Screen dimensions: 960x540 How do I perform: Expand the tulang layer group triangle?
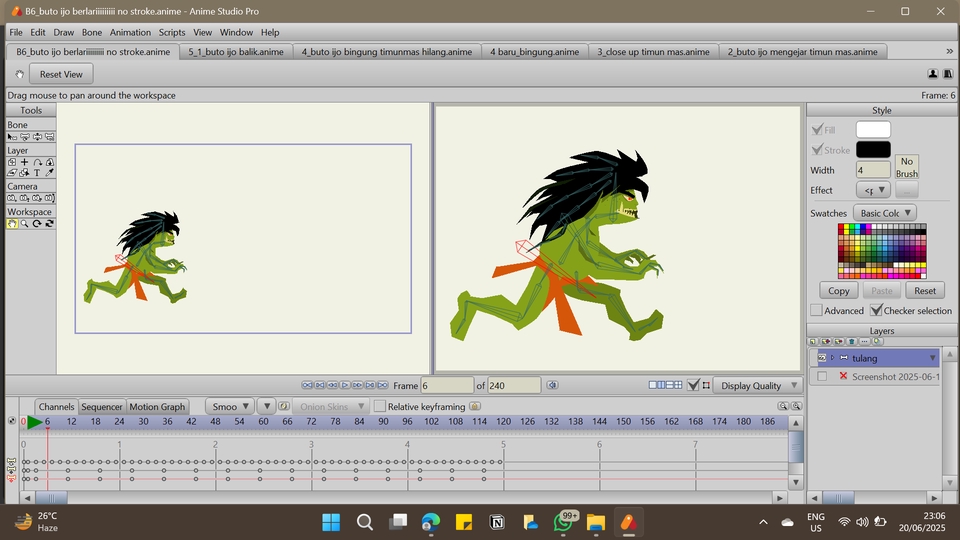(x=832, y=358)
